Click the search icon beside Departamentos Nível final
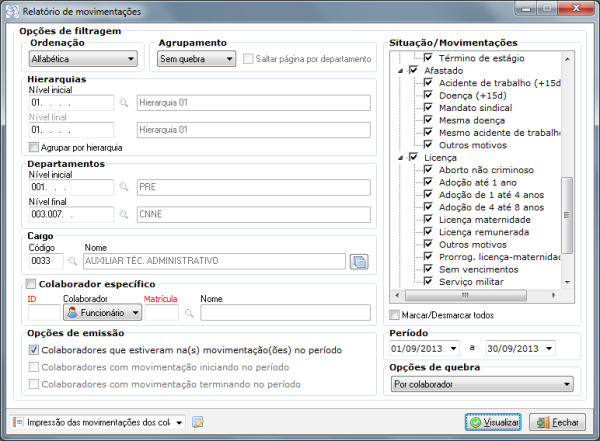This screenshot has width=600, height=441. tap(124, 215)
